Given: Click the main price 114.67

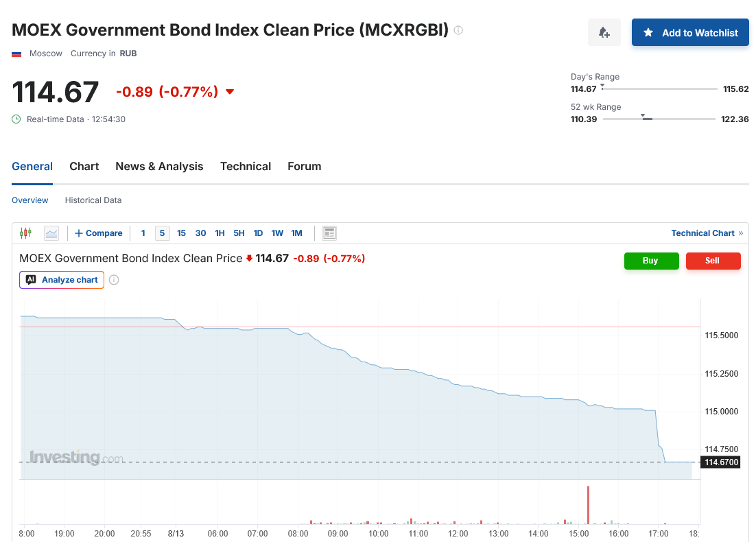Looking at the screenshot, I should 56,92.
